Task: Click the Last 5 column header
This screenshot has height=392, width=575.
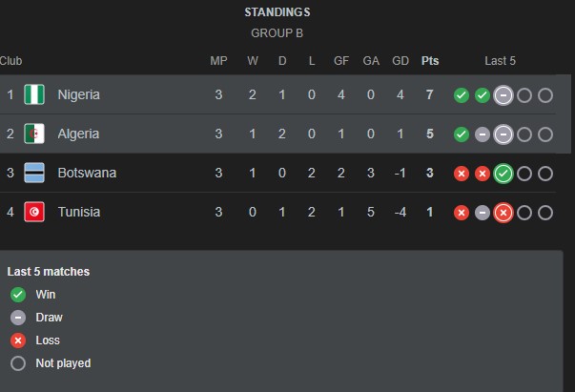Action: (x=500, y=61)
